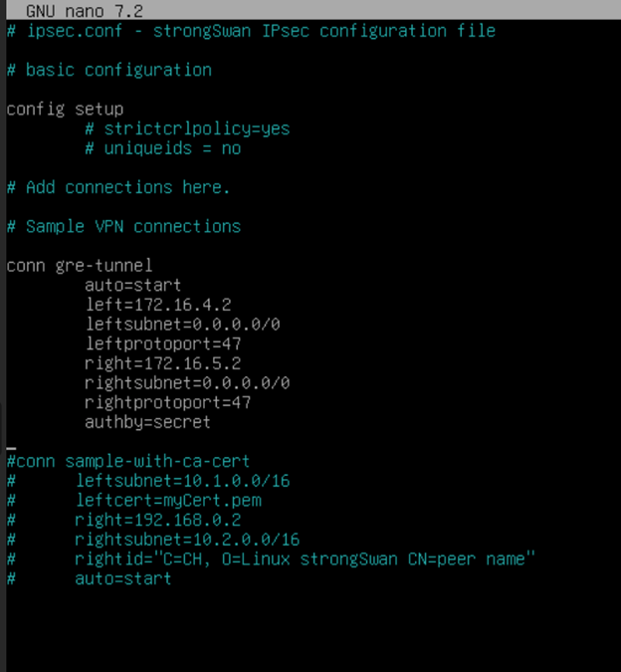
Task: Click the 'uniqueids = no' line
Action: [x=162, y=148]
